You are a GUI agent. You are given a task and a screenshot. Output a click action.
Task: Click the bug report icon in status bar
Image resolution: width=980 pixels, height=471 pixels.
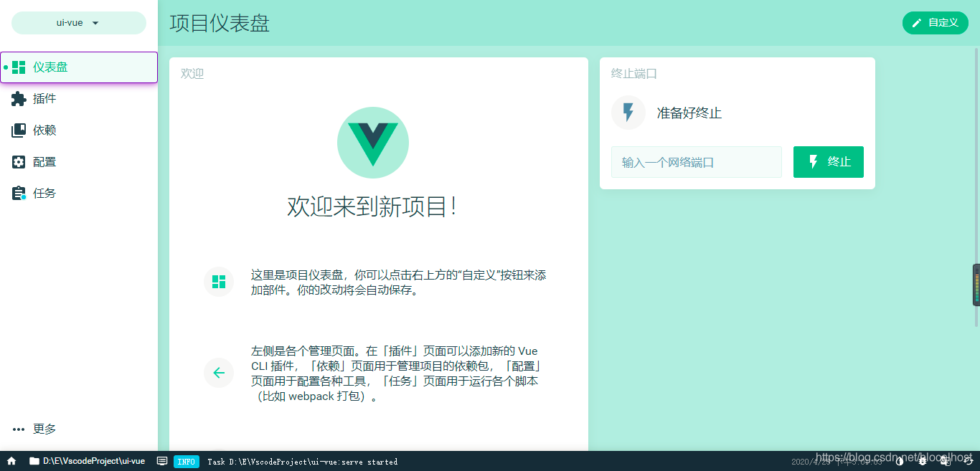click(x=923, y=461)
